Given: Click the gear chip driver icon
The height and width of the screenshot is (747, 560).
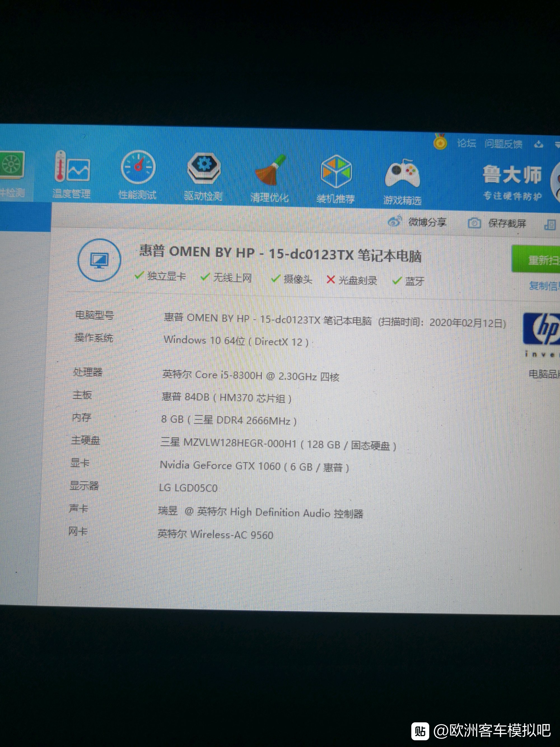Looking at the screenshot, I should pyautogui.click(x=204, y=169).
